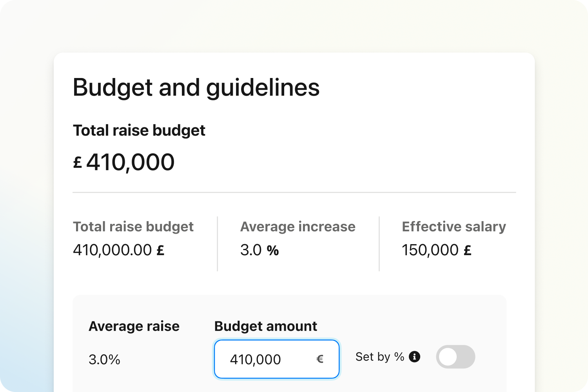Viewport: 588px width, 392px height.
Task: Select the Budget and guidelines heading
Action: 196,87
